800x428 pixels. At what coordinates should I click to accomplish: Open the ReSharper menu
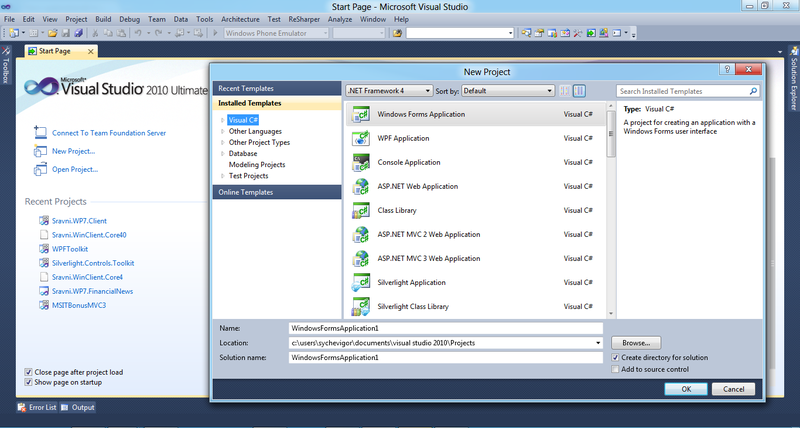[304, 19]
